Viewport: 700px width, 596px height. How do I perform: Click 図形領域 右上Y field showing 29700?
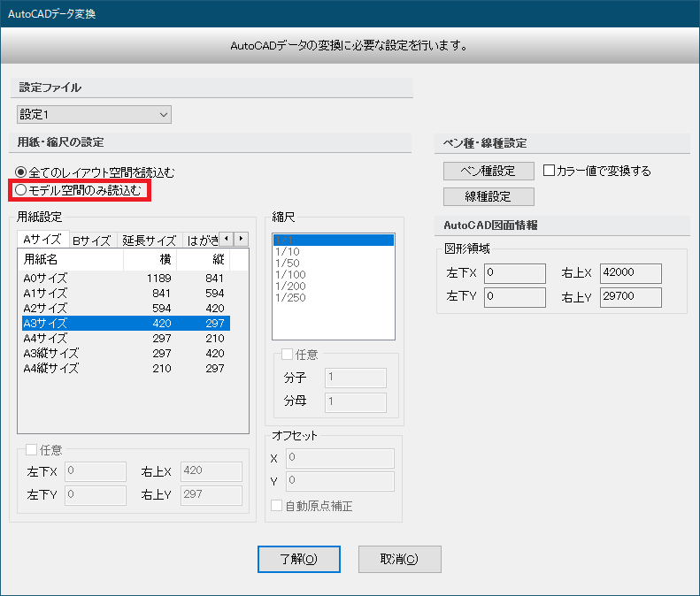631,297
